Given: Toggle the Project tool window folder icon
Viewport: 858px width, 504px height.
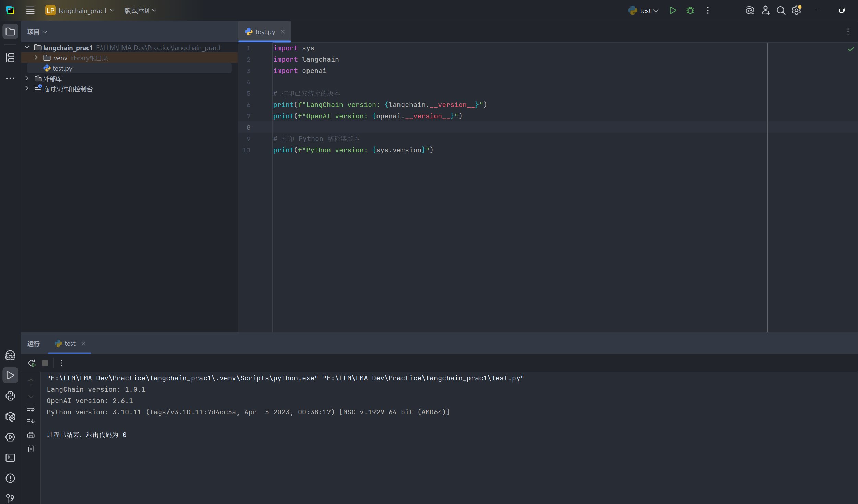Looking at the screenshot, I should 10,32.
